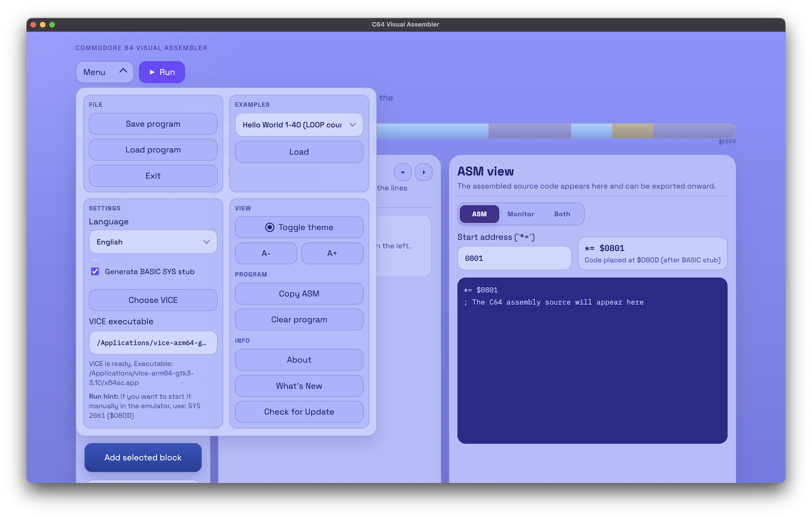This screenshot has width=812, height=518.
Task: Open the Language dropdown
Action: click(x=153, y=242)
